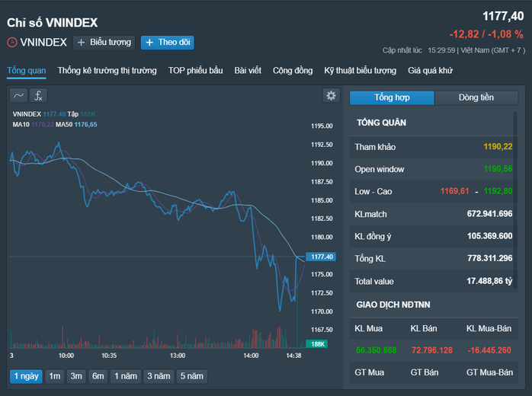Select 3m time range
Screen dimensions: 532x396
click(76, 376)
